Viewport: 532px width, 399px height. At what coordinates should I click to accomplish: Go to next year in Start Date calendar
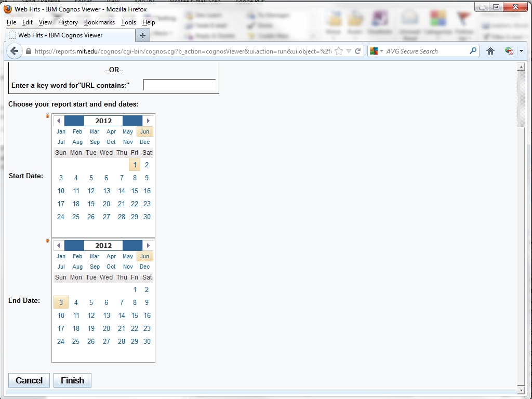(x=148, y=121)
